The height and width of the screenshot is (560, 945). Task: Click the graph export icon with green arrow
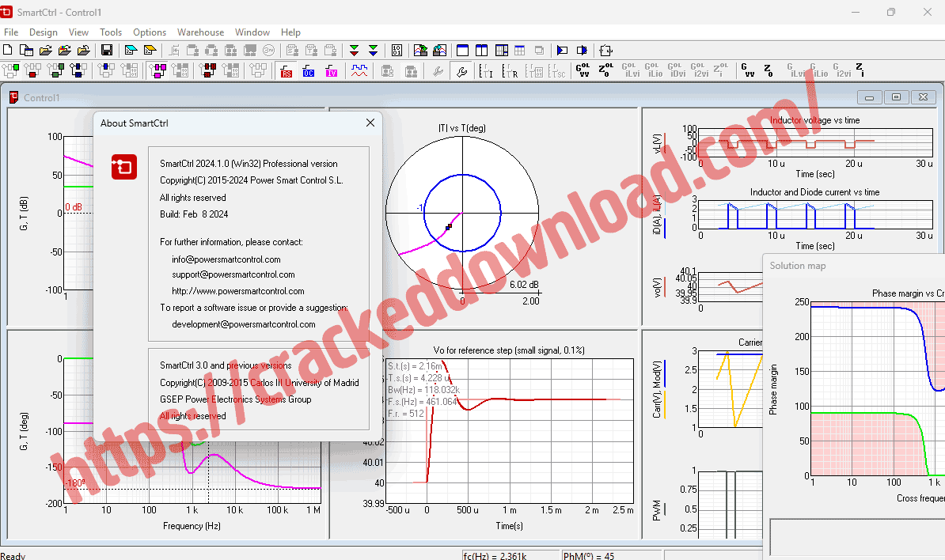[x=421, y=51]
